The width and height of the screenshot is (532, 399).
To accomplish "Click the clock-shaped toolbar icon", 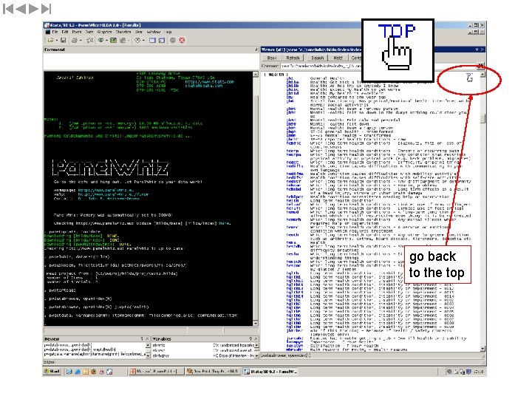I will point(137,41).
